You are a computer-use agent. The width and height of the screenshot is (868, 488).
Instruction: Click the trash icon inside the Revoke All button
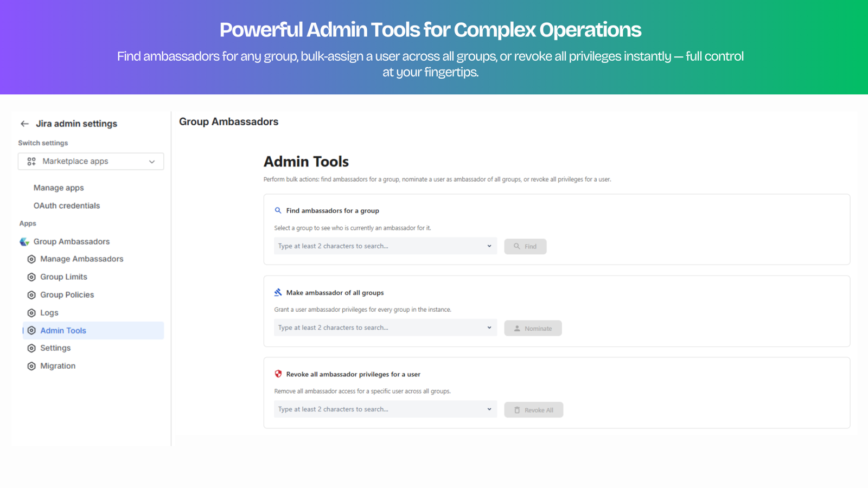pos(517,410)
